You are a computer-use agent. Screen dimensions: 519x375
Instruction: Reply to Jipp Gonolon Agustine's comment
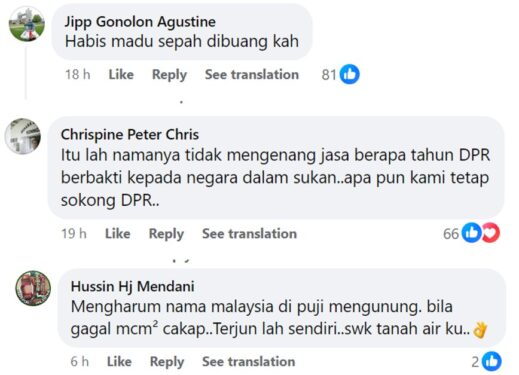point(169,74)
